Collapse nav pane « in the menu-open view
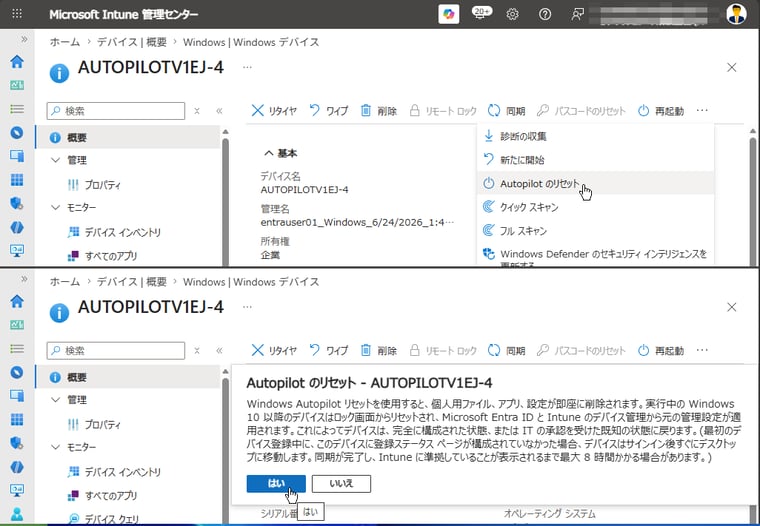The image size is (760, 526). point(219,111)
